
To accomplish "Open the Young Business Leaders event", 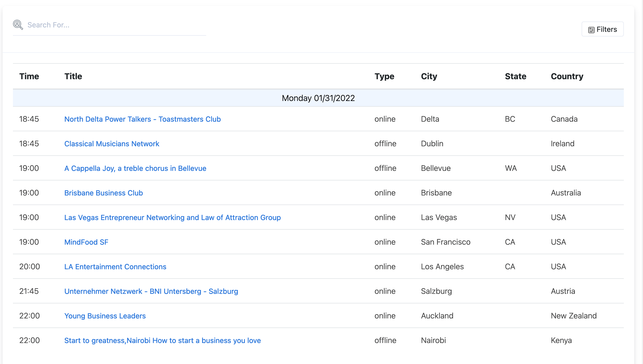I will [105, 316].
